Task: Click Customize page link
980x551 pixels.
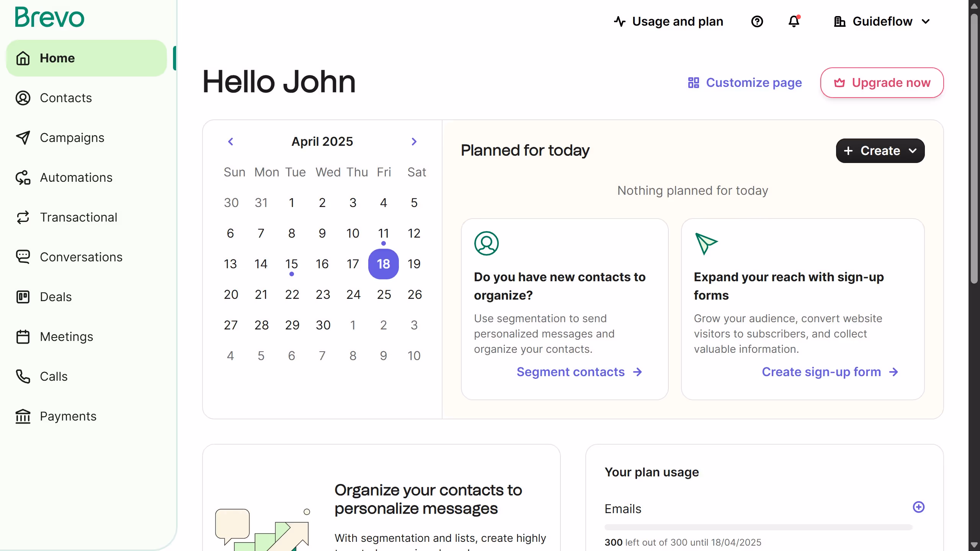Action: click(745, 83)
